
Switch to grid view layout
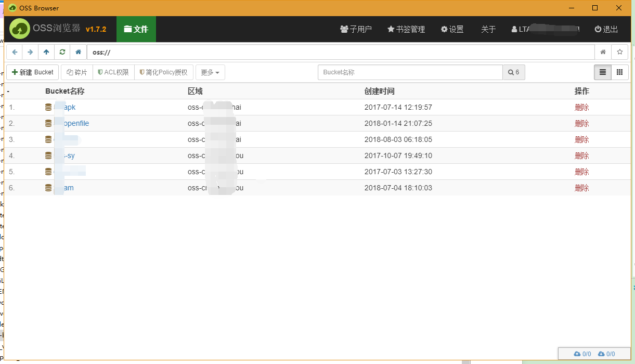620,72
